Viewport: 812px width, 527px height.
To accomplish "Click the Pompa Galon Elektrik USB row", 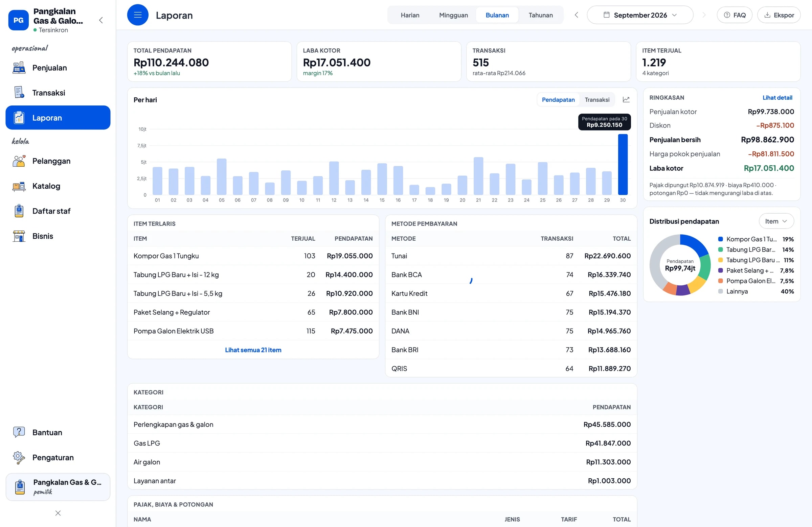I will (x=253, y=331).
